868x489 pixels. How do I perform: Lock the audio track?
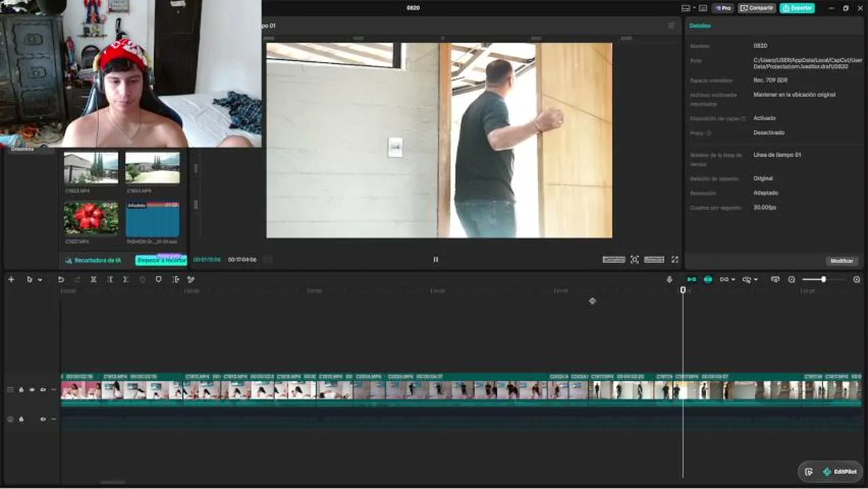[x=21, y=419]
